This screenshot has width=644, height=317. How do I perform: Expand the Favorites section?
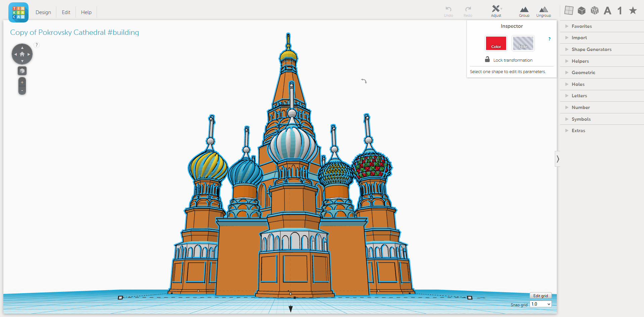click(x=602, y=26)
